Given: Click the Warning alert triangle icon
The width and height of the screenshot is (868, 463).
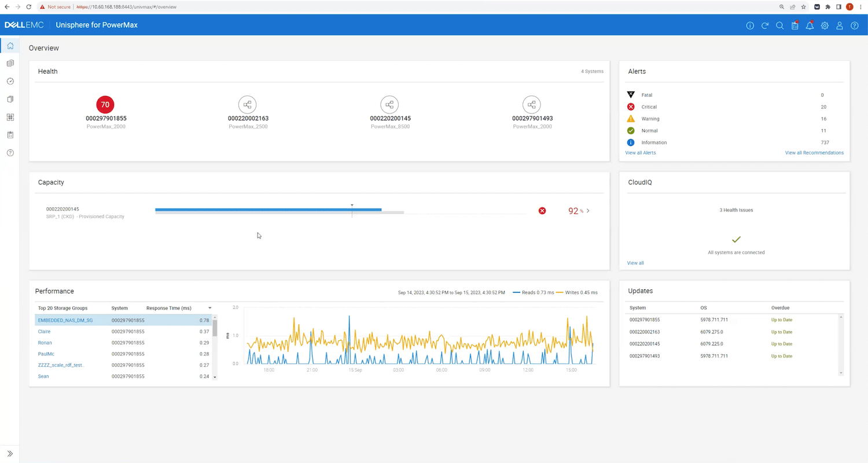Looking at the screenshot, I should pyautogui.click(x=631, y=119).
